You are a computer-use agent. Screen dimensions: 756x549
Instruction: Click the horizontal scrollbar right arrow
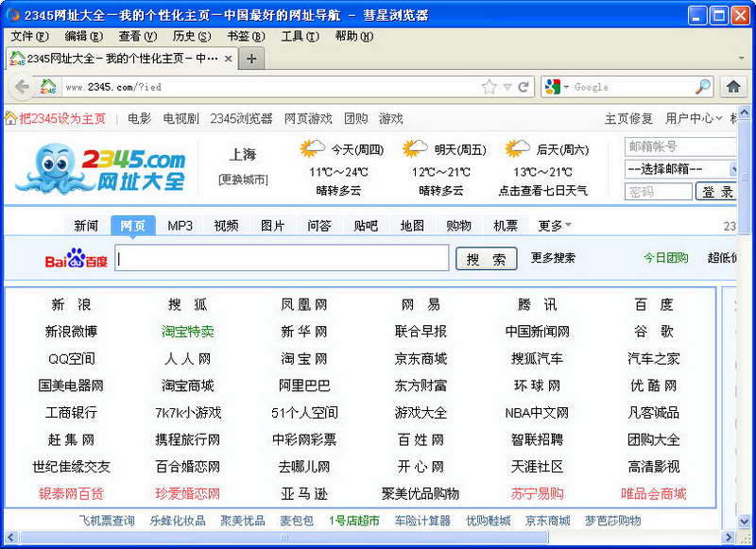[x=729, y=538]
